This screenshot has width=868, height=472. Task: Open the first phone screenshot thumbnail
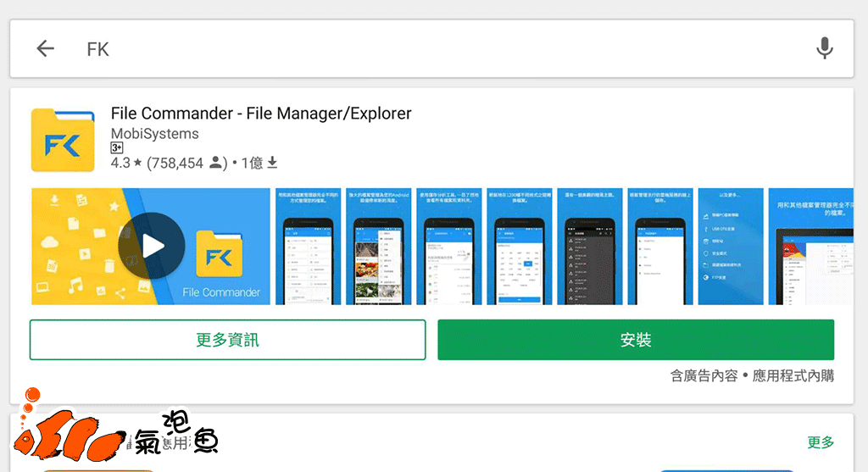309,247
